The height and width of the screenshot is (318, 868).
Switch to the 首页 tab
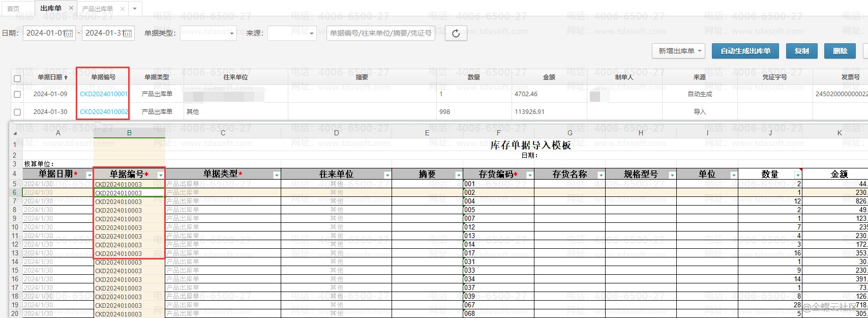13,9
